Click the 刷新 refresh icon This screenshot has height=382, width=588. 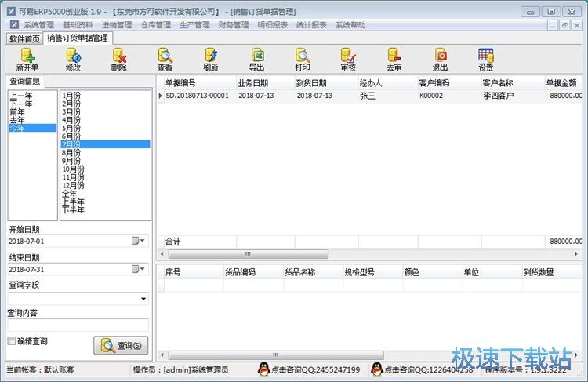click(x=211, y=56)
